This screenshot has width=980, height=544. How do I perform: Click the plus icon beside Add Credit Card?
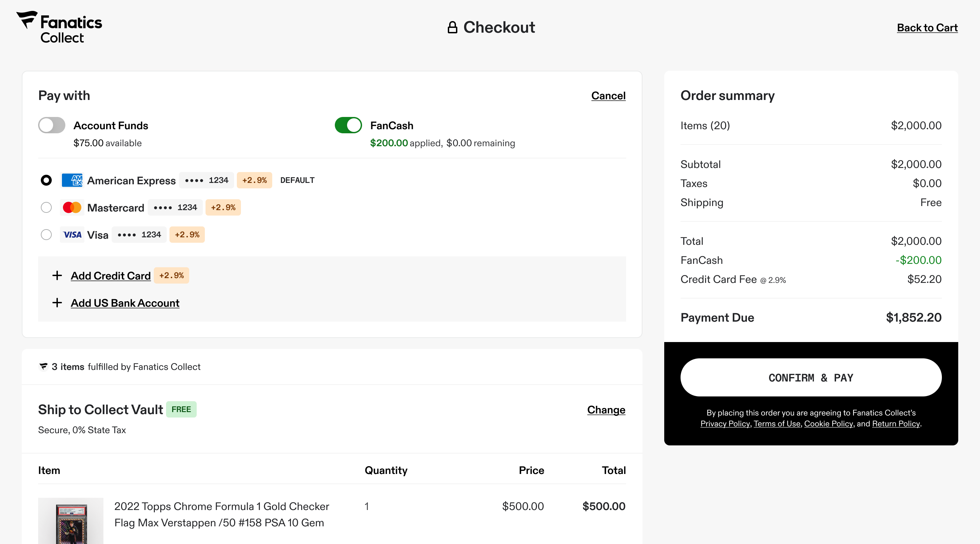[x=57, y=275]
